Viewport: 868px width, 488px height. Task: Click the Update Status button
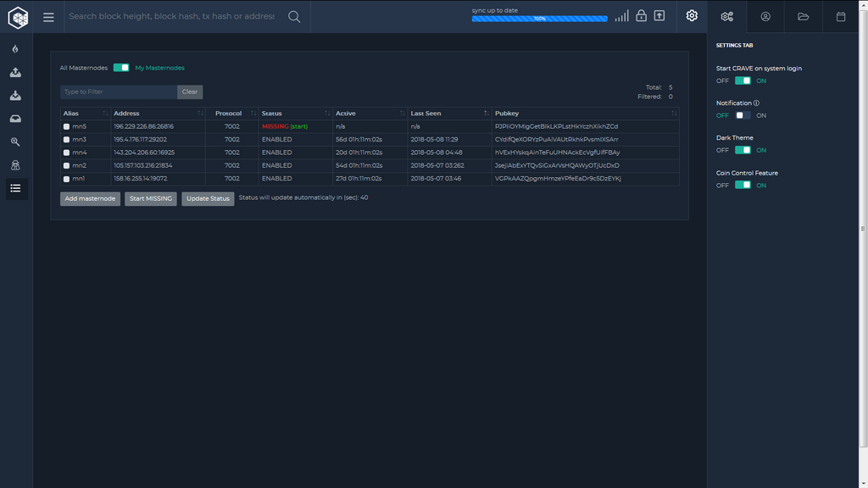coord(208,198)
